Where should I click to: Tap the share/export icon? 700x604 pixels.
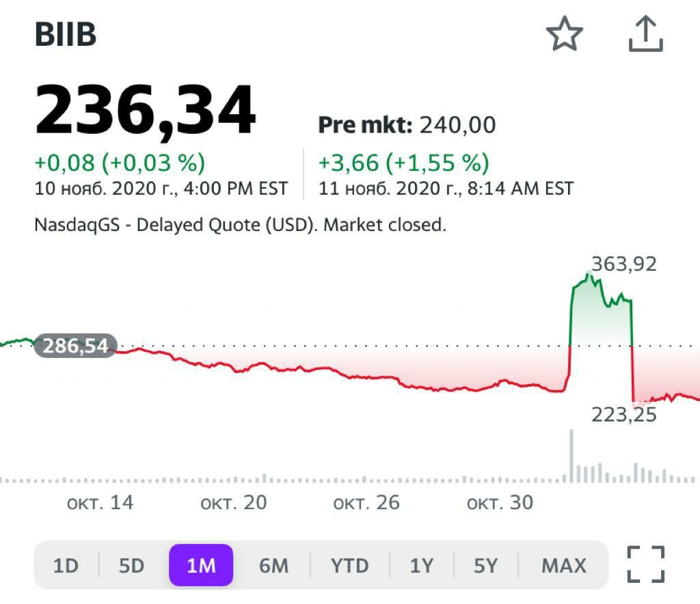(x=645, y=34)
